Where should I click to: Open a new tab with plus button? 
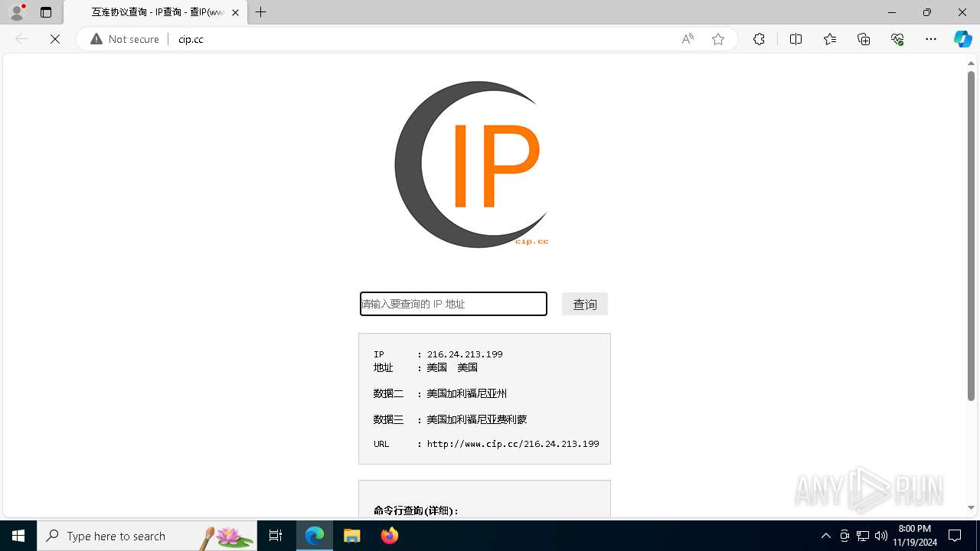(x=261, y=12)
